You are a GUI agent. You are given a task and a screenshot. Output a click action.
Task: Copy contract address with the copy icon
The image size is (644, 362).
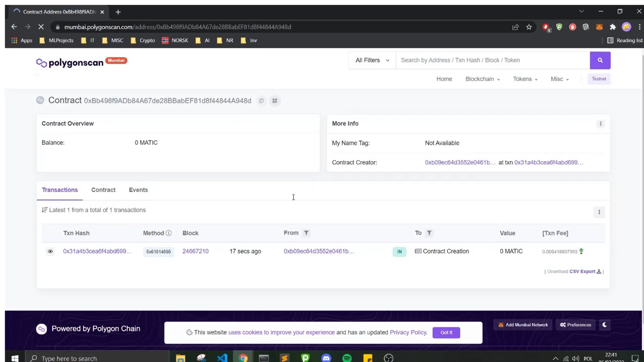(x=261, y=101)
